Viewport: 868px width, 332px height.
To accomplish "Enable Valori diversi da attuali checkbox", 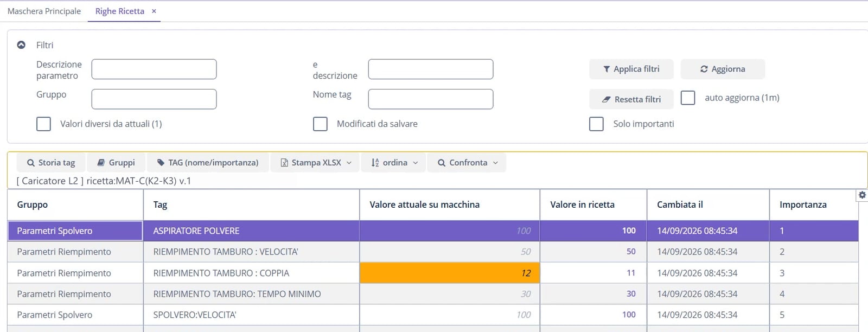I will pos(43,124).
